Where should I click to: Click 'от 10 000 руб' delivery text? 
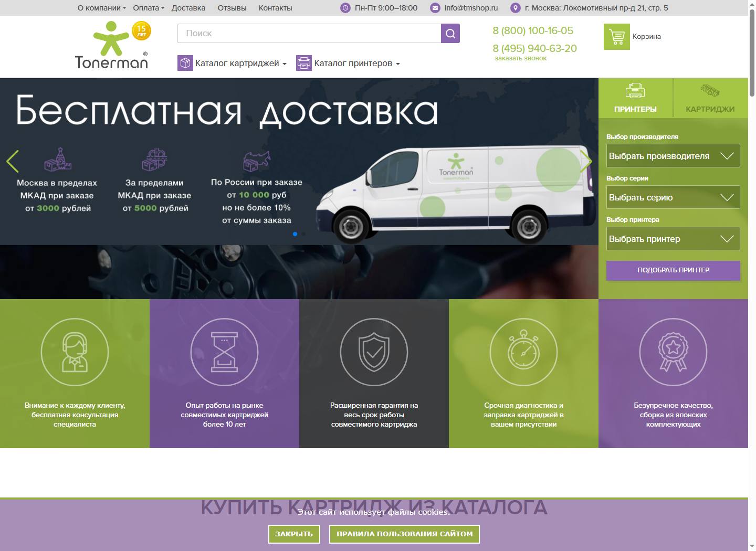(x=257, y=195)
